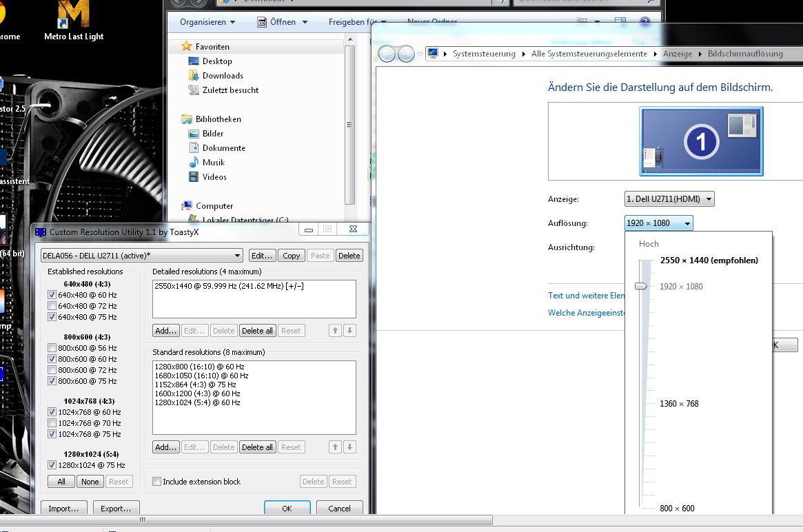Uncheck 1280x1024 @ 75 Hz
Viewport: 803px width, 532px height.
[52, 465]
